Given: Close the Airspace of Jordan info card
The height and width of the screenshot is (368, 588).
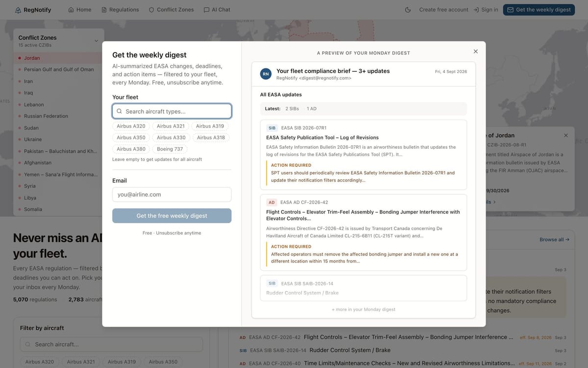Looking at the screenshot, I should tap(566, 135).
